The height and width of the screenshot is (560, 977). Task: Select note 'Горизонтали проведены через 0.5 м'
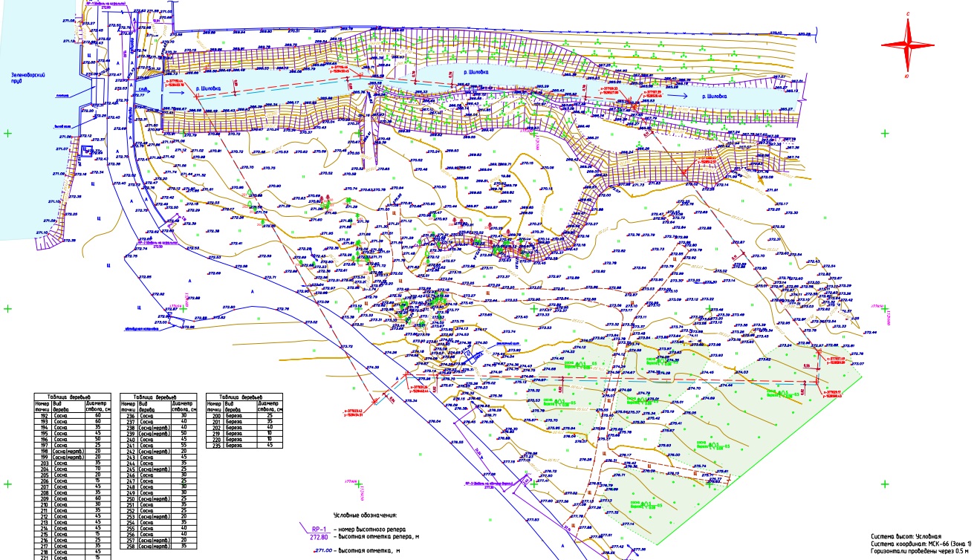tap(921, 553)
